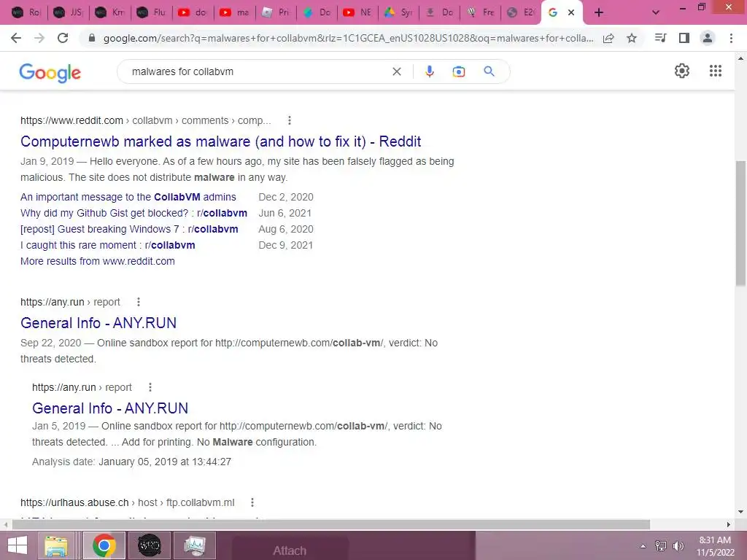747x560 pixels.
Task: Open 'Computernewb marked as malware' Reddit result
Action: 220,141
